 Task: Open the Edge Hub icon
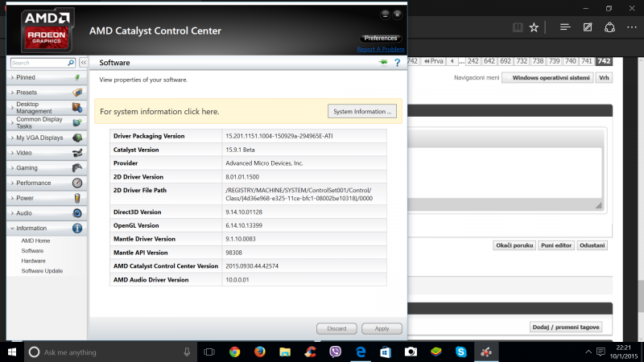pyautogui.click(x=565, y=27)
